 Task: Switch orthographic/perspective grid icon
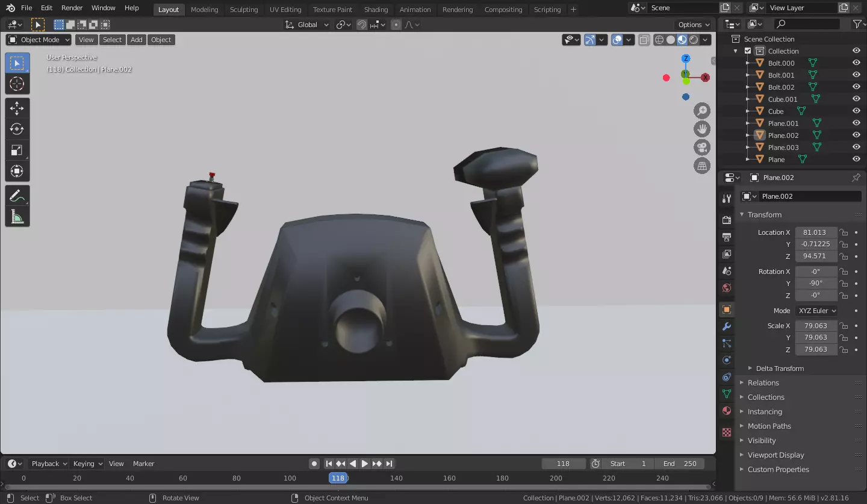coord(702,166)
